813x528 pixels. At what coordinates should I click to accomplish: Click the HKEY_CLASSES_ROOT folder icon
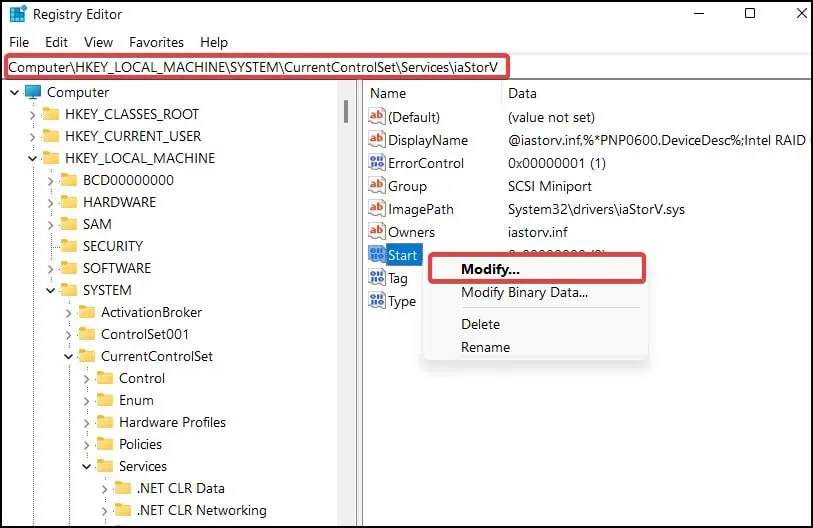[51, 114]
